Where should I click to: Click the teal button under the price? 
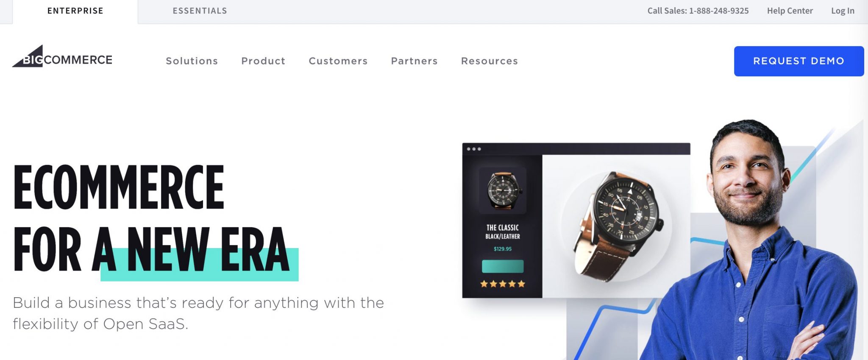503,266
